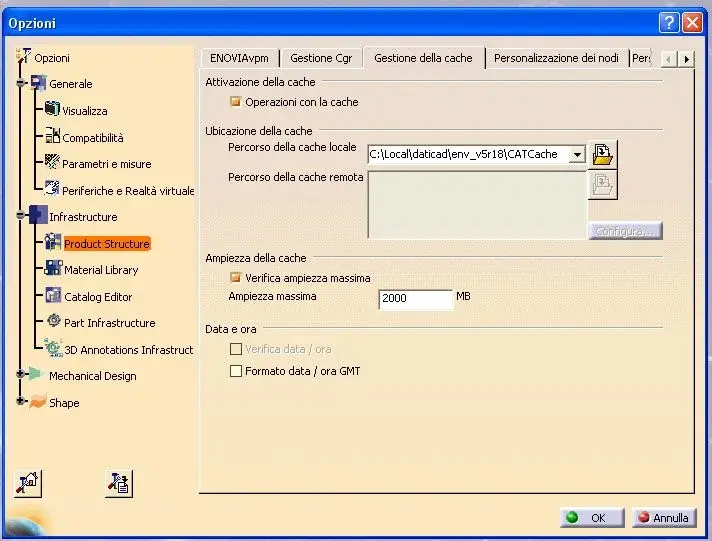Screen dimensions: 712x541
Task: Click the Generale category icon
Action: [38, 83]
